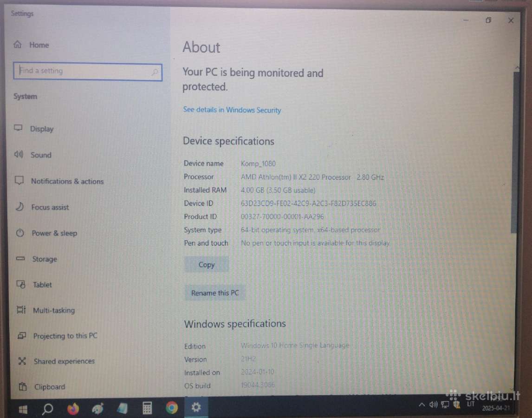Launch Google Chrome from the taskbar
The image size is (532, 418).
(x=172, y=407)
